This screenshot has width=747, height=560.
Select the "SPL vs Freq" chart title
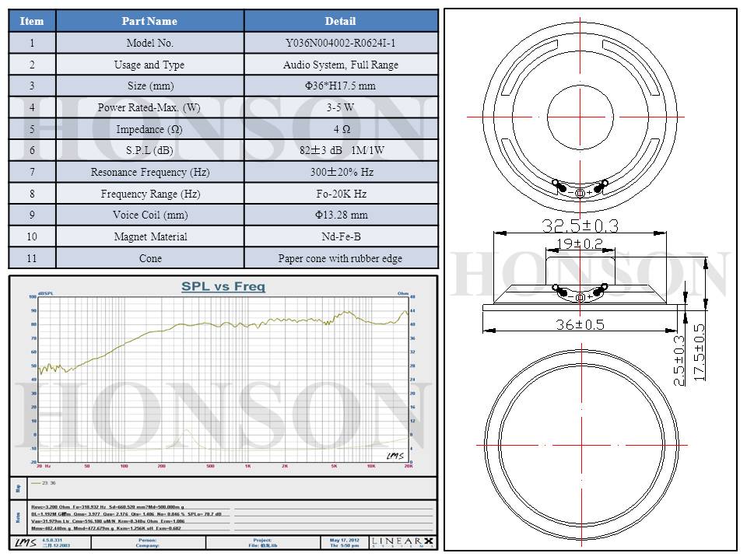(223, 286)
